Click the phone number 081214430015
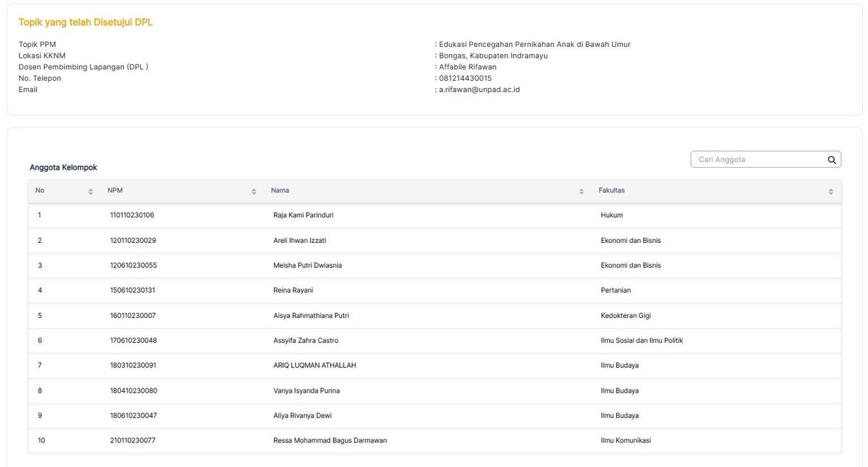868x467 pixels. (x=465, y=78)
